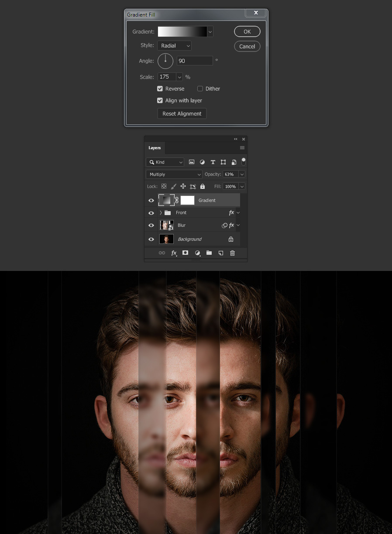Expand the Blur layer effects list
The image size is (392, 534).
(x=238, y=226)
